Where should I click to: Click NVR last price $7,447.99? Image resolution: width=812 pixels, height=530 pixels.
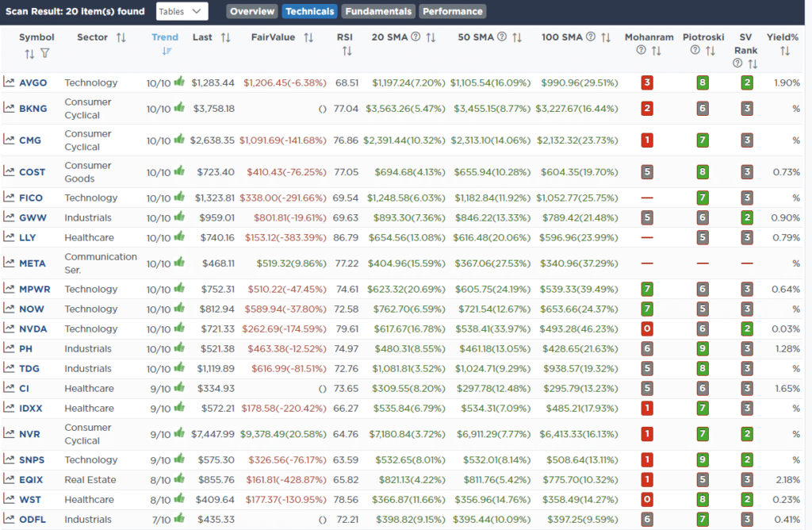213,434
